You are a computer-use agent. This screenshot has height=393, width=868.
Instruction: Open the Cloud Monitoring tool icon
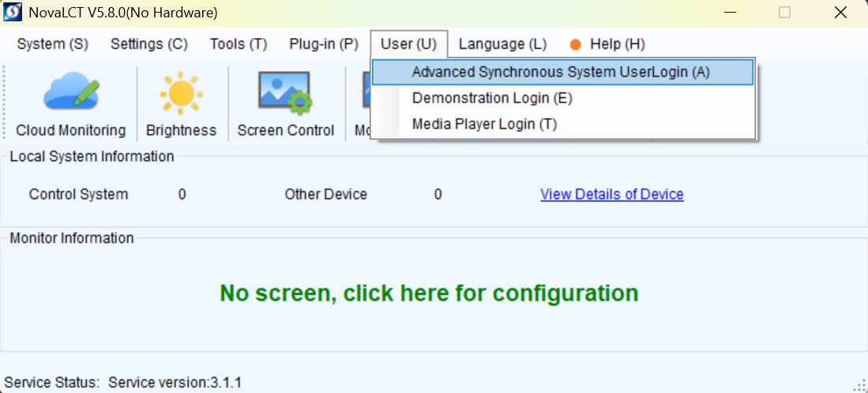tap(71, 91)
